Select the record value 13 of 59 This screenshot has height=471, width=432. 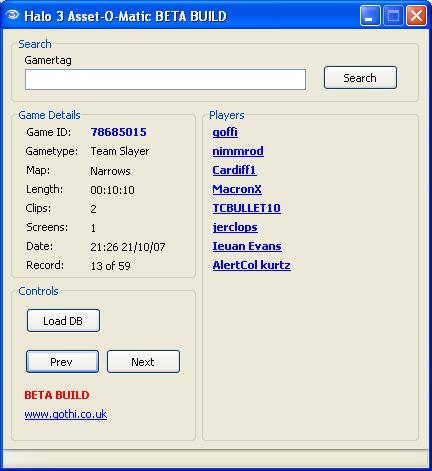110,266
